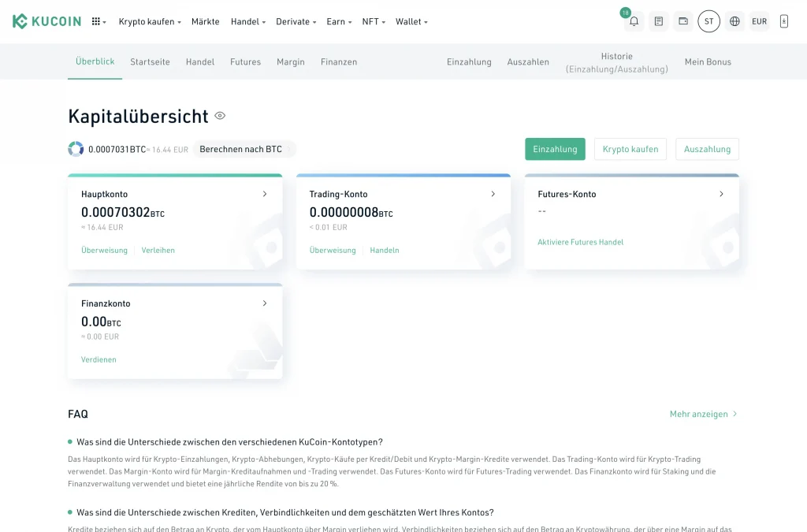Expand the 'Krypto kaufen' dropdown menu
This screenshot has height=532, width=807.
tap(150, 21)
